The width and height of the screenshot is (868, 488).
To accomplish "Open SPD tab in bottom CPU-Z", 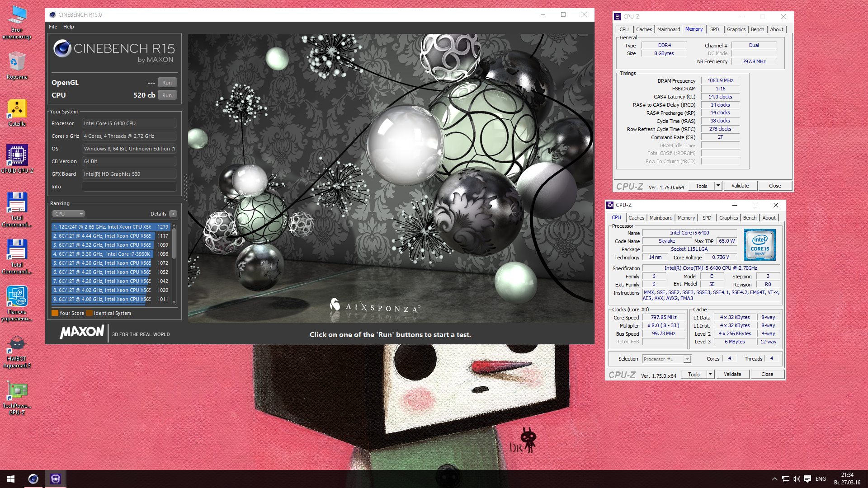I will pos(707,218).
